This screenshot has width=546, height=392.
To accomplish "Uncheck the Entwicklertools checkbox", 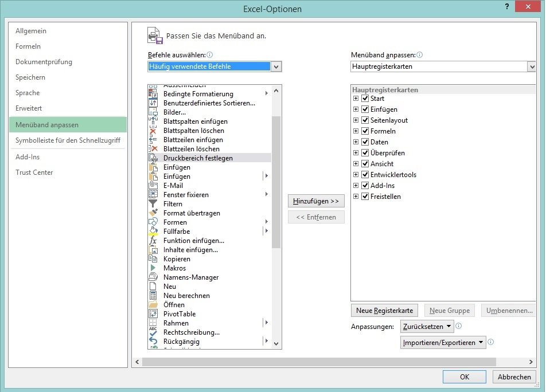I will [365, 175].
